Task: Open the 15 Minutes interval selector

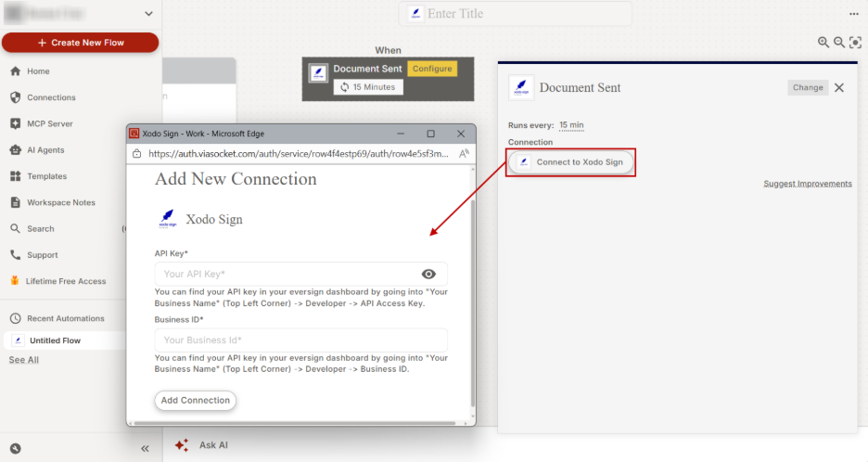Action: (x=368, y=87)
